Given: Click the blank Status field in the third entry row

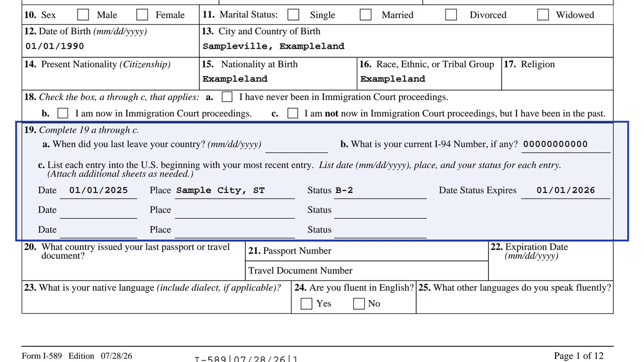Looking at the screenshot, I should tap(380, 230).
